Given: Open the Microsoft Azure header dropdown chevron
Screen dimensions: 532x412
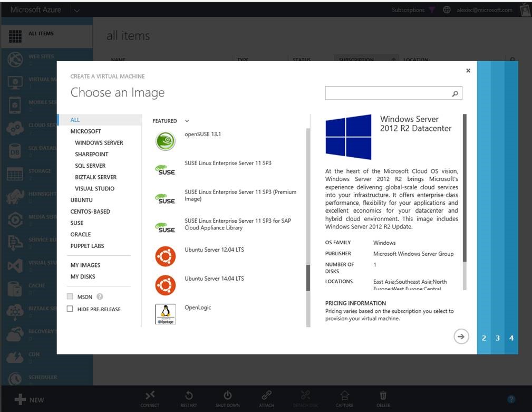Looking at the screenshot, I should tap(77, 11).
